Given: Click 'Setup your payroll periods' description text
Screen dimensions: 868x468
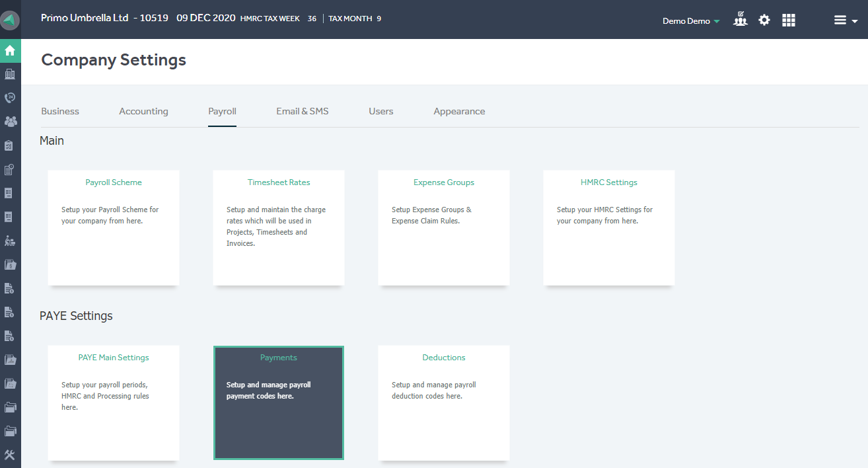Looking at the screenshot, I should point(105,396).
